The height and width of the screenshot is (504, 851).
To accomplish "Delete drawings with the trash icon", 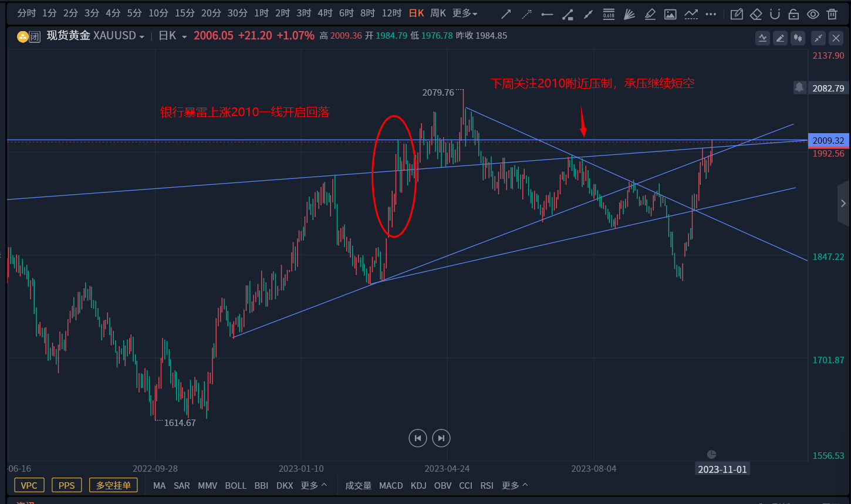I will (x=832, y=13).
